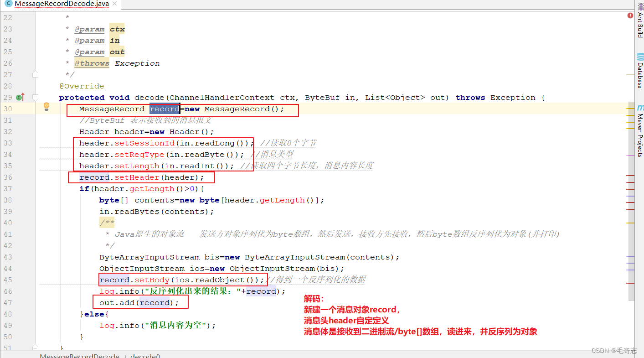The width and height of the screenshot is (644, 358).
Task: Click the override method gutter icon on line 29
Action: point(20,97)
